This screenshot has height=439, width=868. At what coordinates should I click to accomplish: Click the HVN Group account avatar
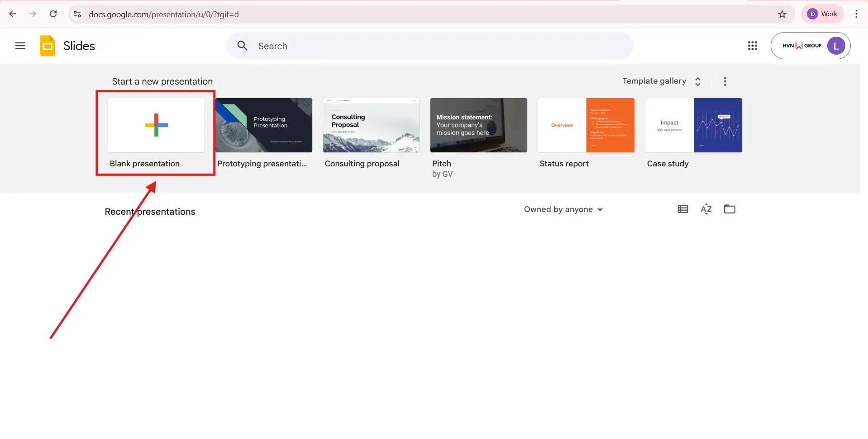836,46
